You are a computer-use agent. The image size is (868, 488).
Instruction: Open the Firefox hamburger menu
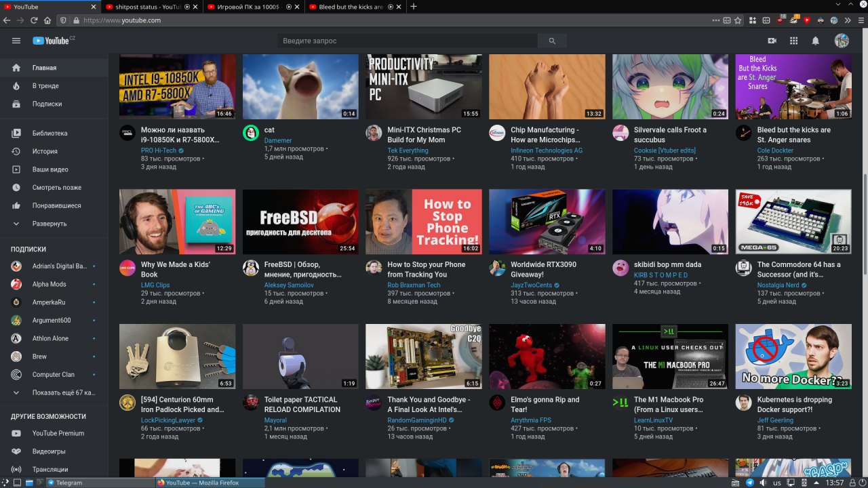coord(861,20)
